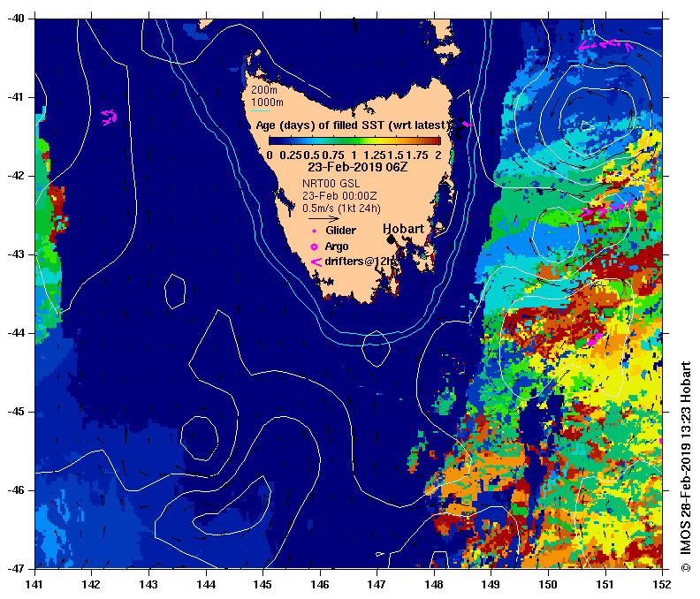The height and width of the screenshot is (599, 700).
Task: Click the 'NRT00 GSL' label
Action: (x=331, y=184)
